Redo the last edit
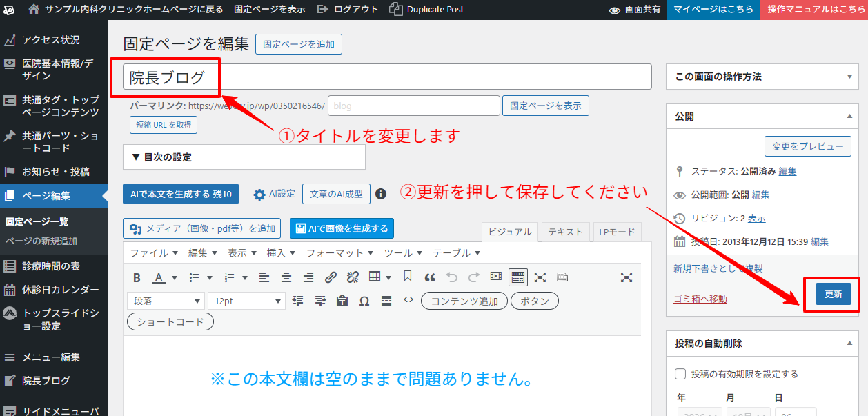The width and height of the screenshot is (868, 416). [474, 277]
